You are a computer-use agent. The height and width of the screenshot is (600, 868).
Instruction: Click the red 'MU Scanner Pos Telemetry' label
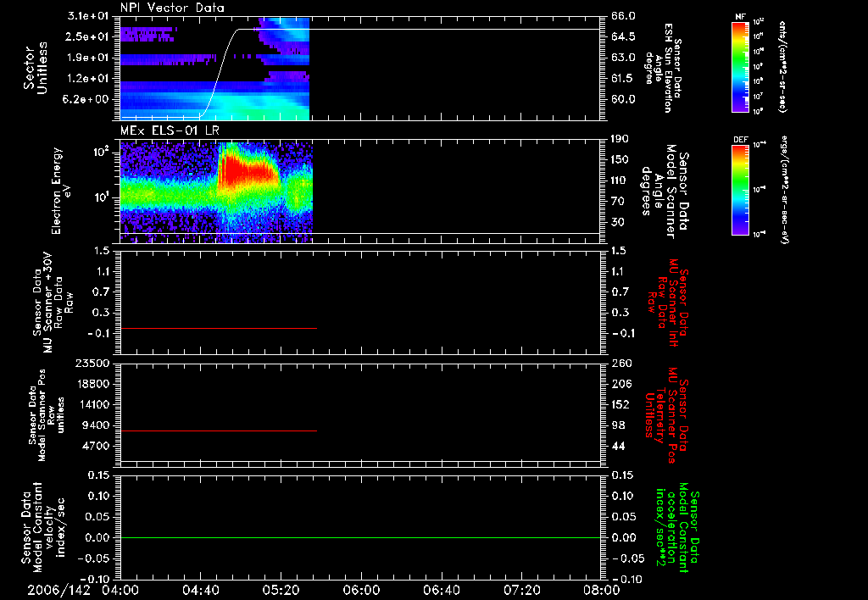(x=666, y=415)
